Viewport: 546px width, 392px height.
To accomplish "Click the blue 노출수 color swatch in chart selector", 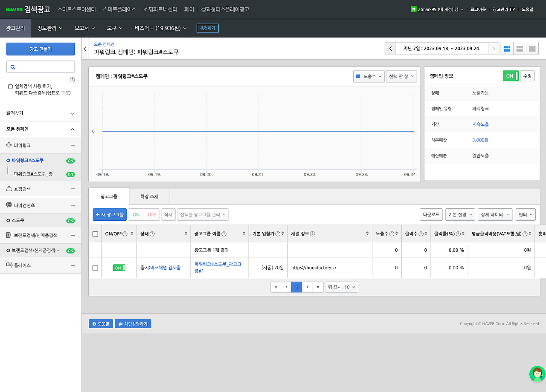I will pyautogui.click(x=358, y=77).
